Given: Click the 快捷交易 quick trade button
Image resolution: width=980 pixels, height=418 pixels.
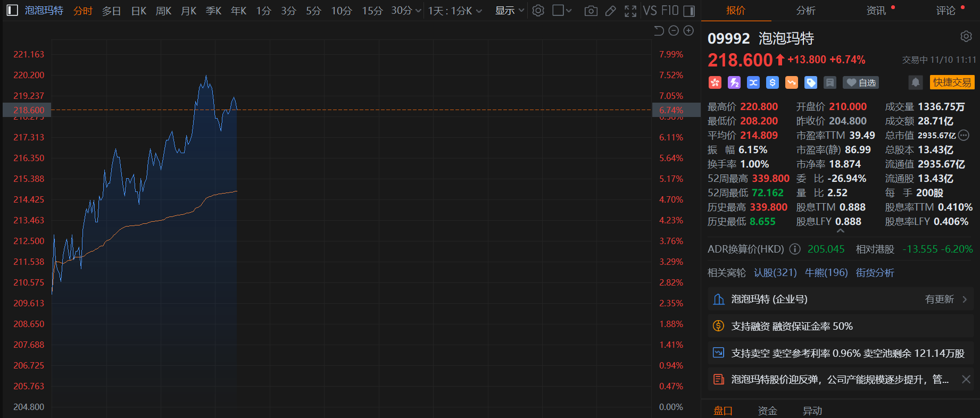Looking at the screenshot, I should click(x=952, y=82).
